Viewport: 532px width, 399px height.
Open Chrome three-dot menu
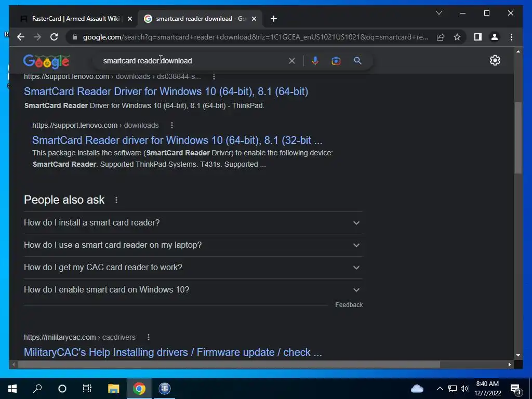511,37
